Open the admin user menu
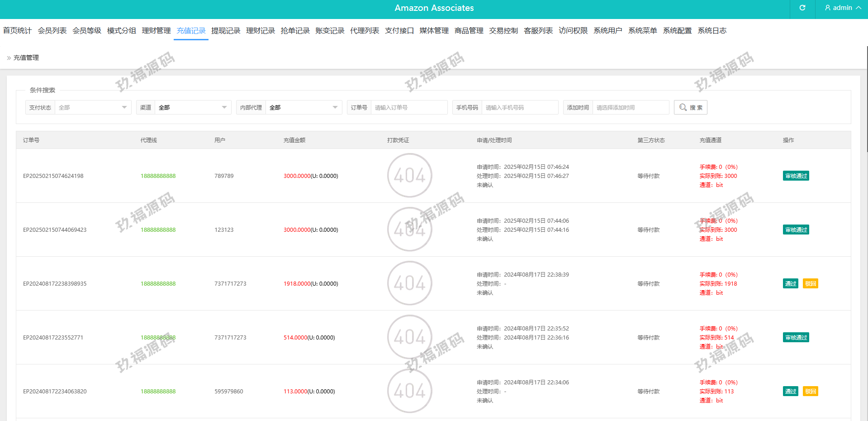 [x=842, y=8]
